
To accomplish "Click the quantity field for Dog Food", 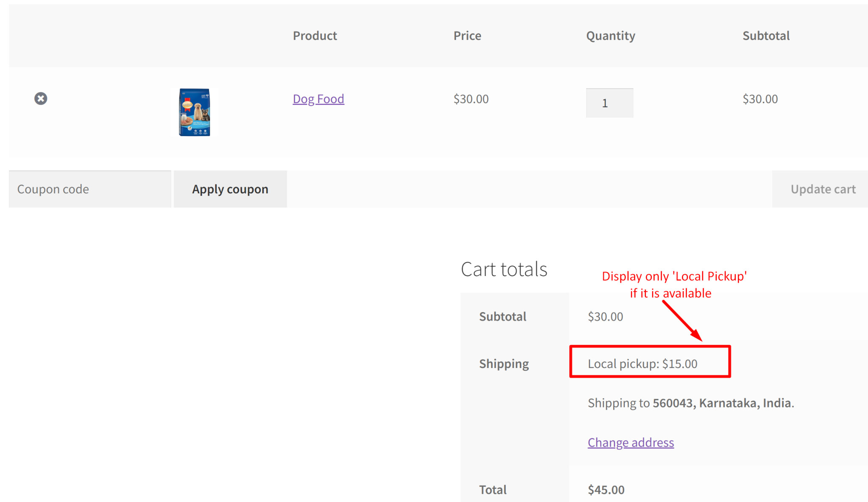I will click(x=609, y=103).
